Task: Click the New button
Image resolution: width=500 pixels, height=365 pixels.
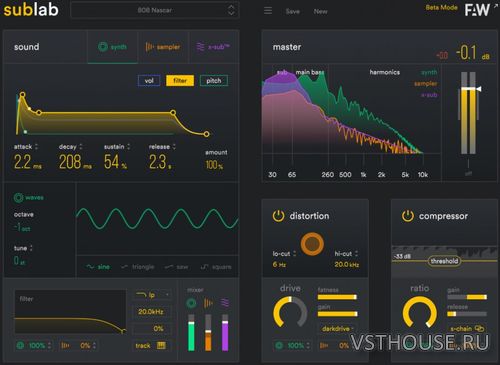Action: 320,11
